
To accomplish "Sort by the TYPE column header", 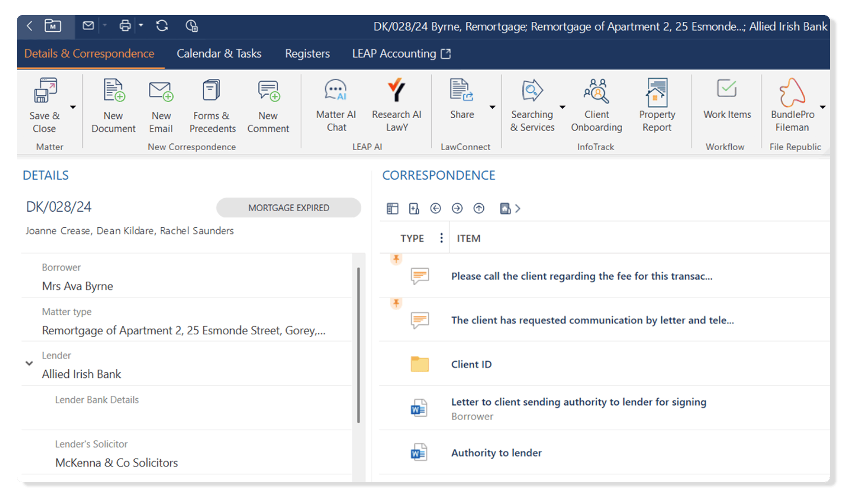I will click(x=412, y=239).
